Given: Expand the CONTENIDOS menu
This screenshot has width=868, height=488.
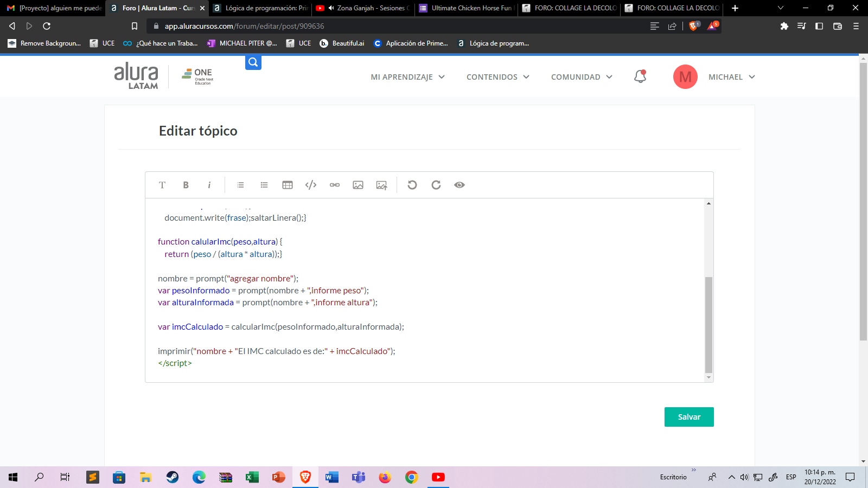Looking at the screenshot, I should 498,77.
